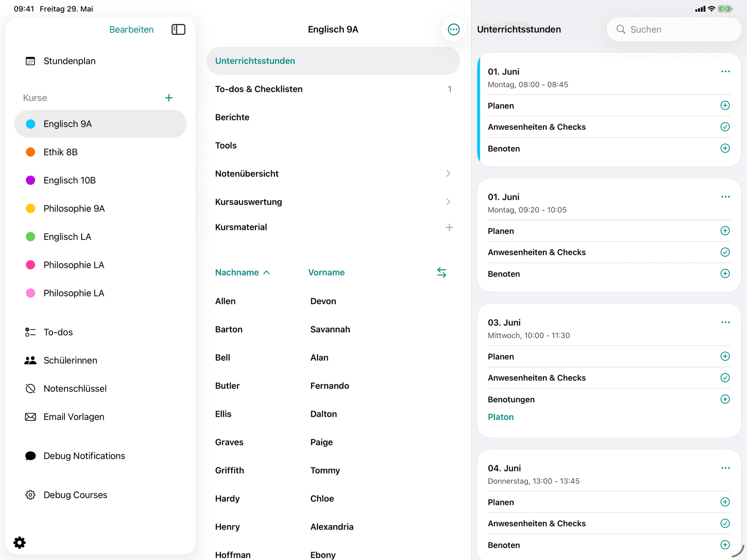
Task: Select Englisch 10B course
Action: (x=100, y=181)
